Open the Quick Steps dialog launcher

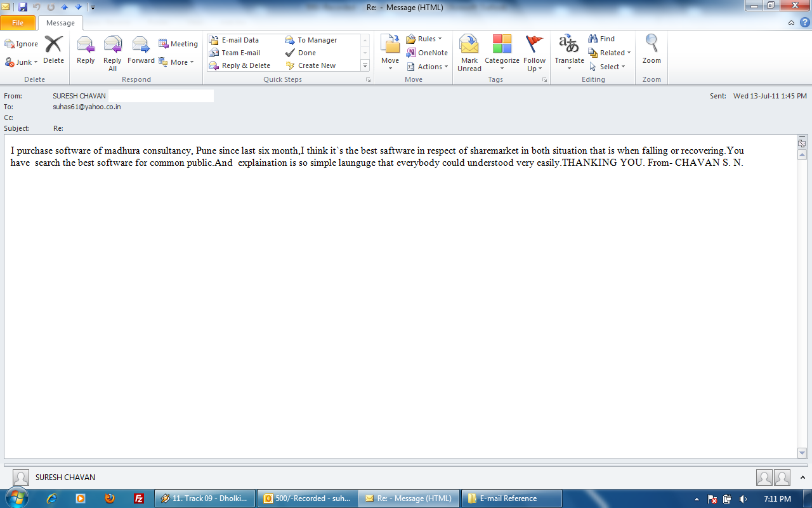pos(367,80)
